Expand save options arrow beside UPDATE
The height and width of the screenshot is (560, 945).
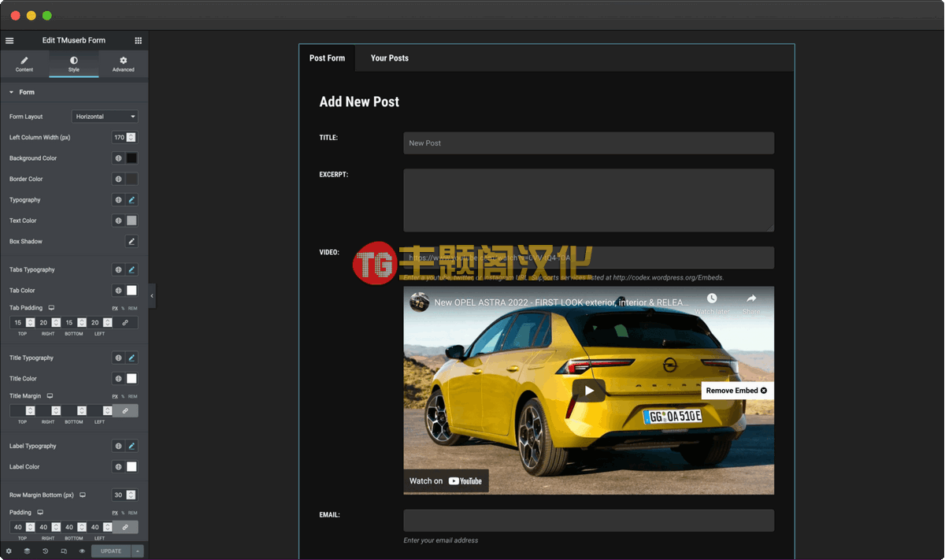(x=139, y=551)
